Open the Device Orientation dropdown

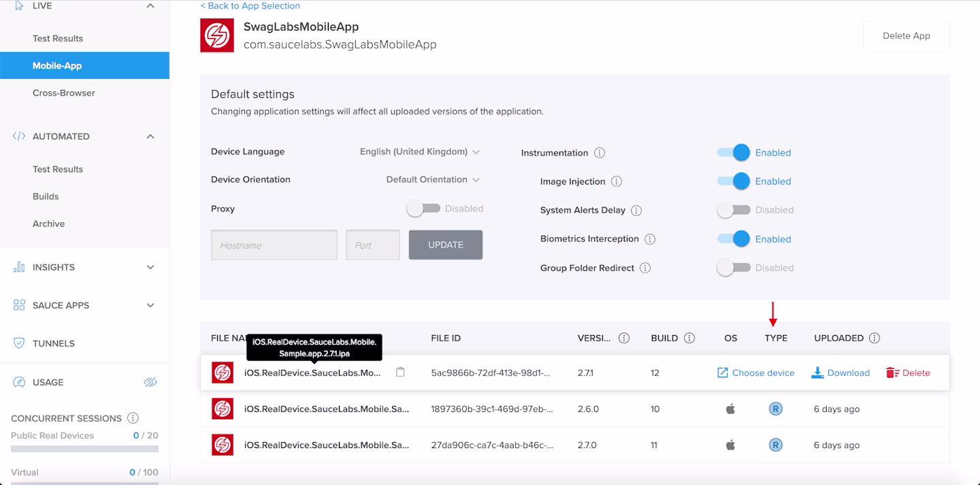pyautogui.click(x=433, y=180)
